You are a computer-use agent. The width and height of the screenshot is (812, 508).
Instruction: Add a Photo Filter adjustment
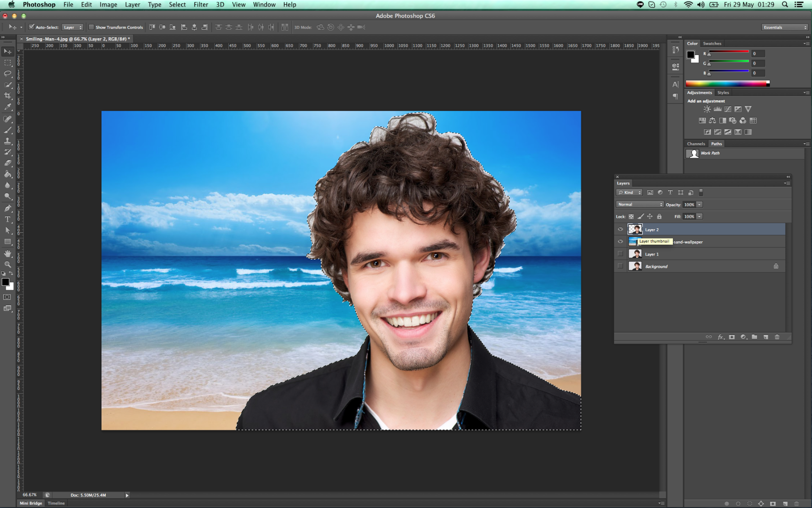733,120
